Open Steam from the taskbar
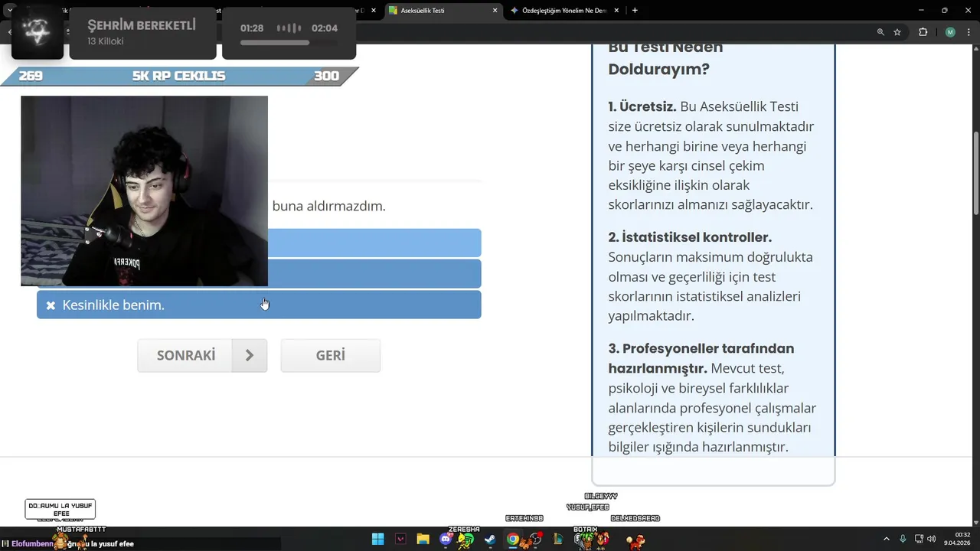 tap(490, 540)
